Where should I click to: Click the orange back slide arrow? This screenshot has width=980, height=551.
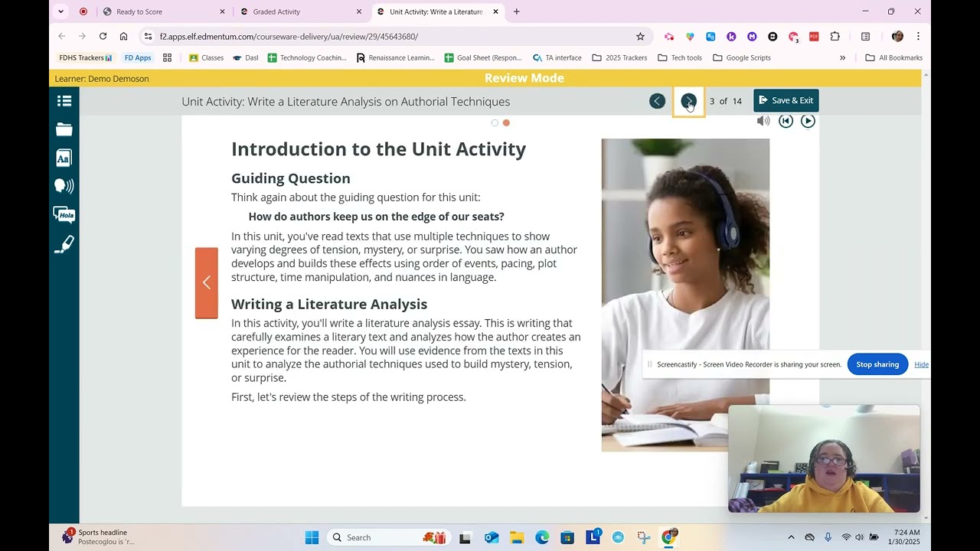(207, 282)
